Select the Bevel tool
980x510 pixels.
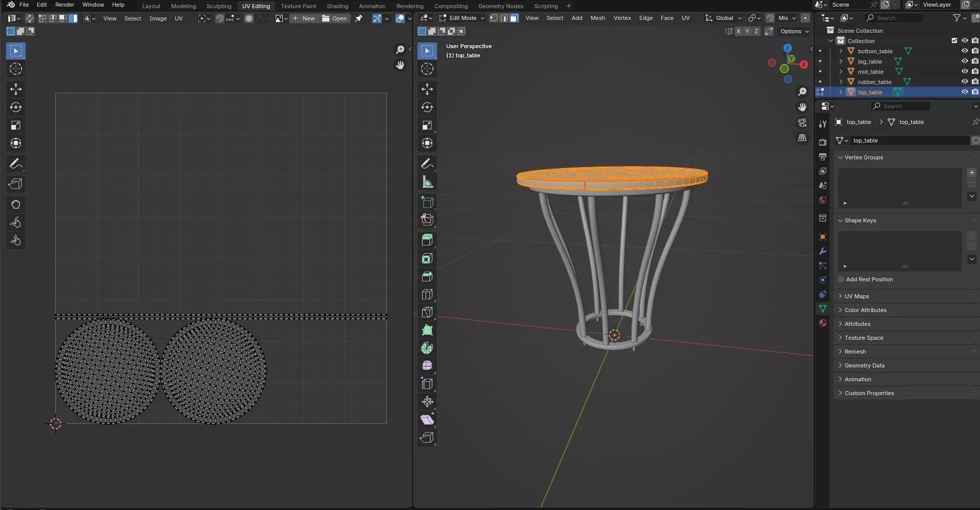pyautogui.click(x=427, y=276)
